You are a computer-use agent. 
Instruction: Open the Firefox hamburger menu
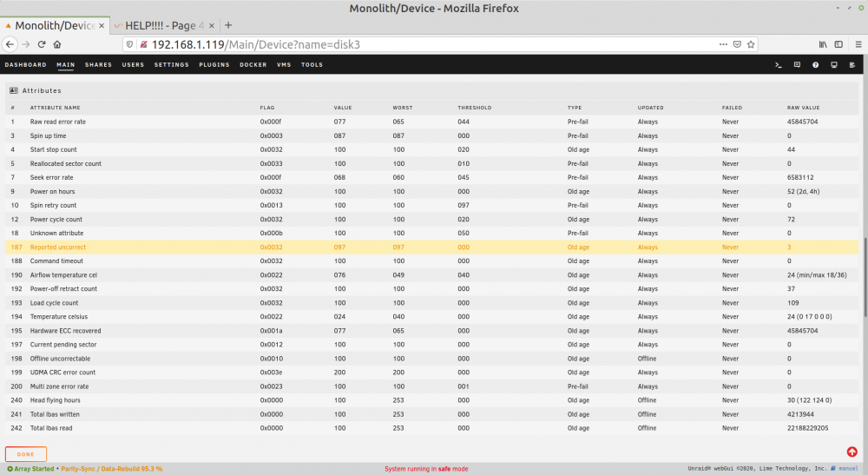pos(858,44)
